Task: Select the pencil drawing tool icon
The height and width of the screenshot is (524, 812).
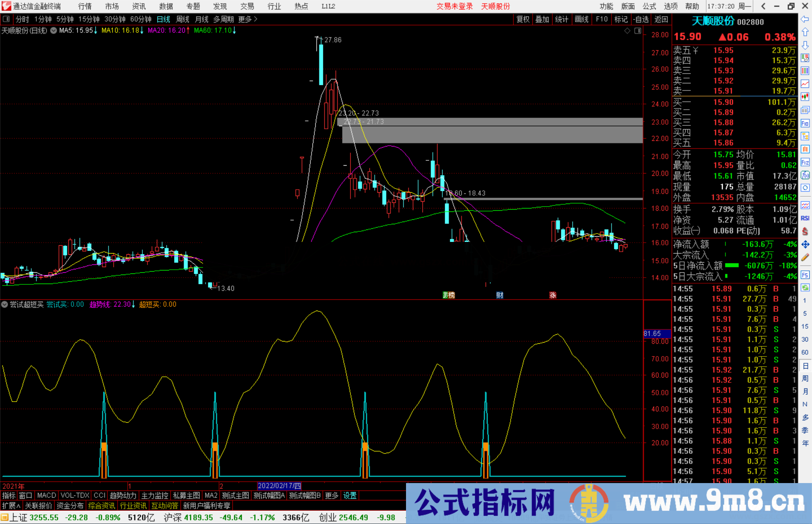Action: 805,257
